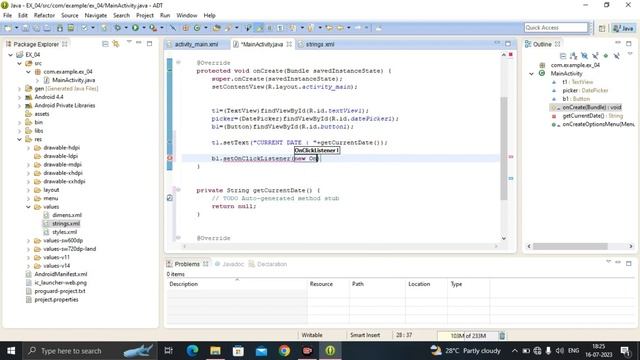
Task: Click the Outline horizontal scrollbar
Action: 570,246
